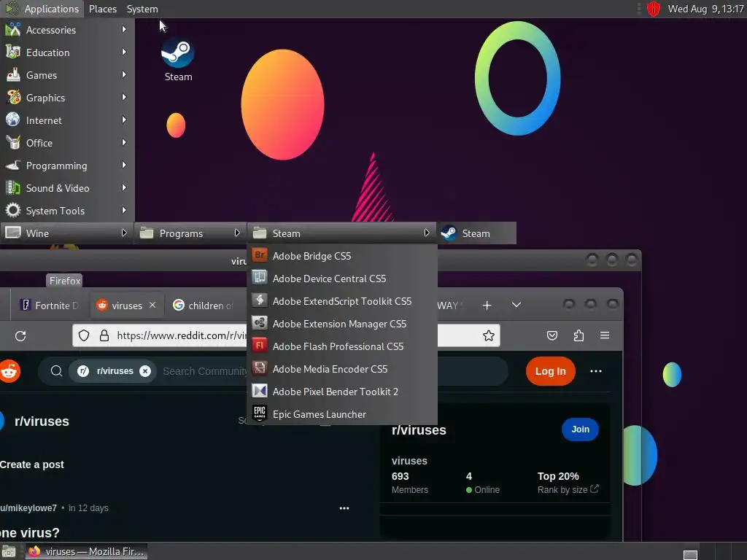Viewport: 747px width, 560px height.
Task: Open the Places menu in top panel
Action: (102, 9)
